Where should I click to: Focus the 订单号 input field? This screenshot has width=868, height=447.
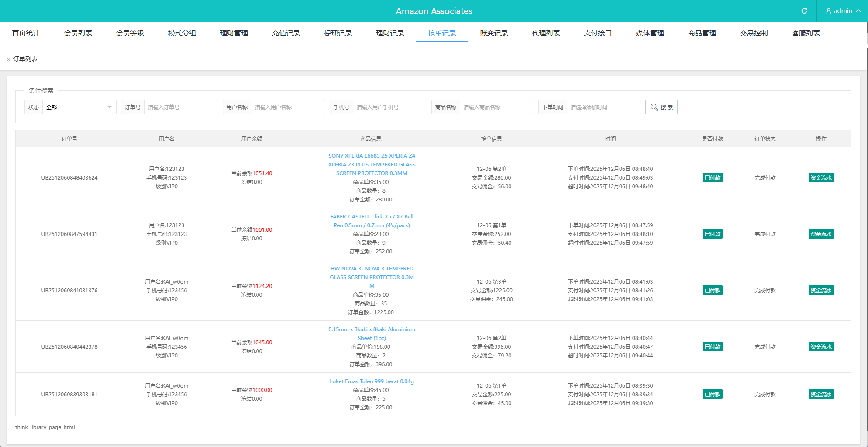181,107
